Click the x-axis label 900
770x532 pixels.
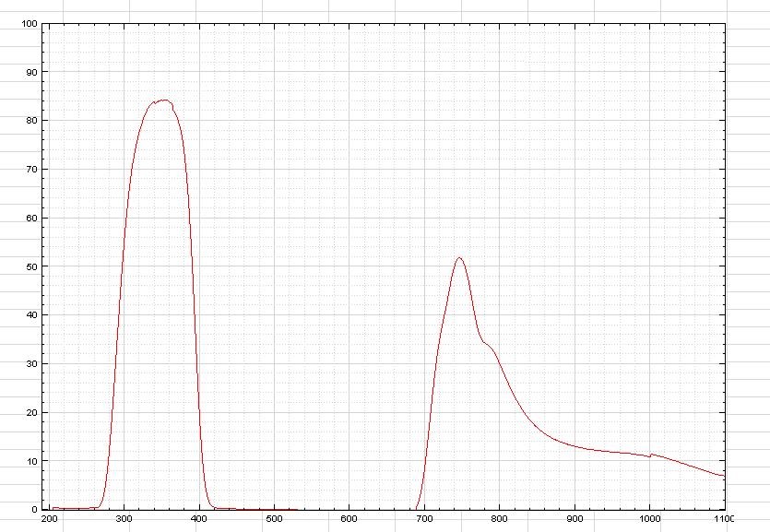coord(575,520)
